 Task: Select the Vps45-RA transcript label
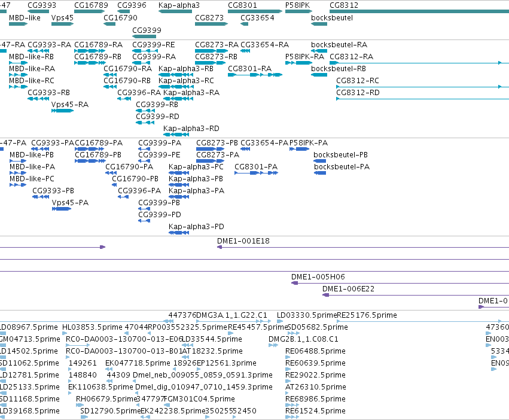tap(70, 105)
